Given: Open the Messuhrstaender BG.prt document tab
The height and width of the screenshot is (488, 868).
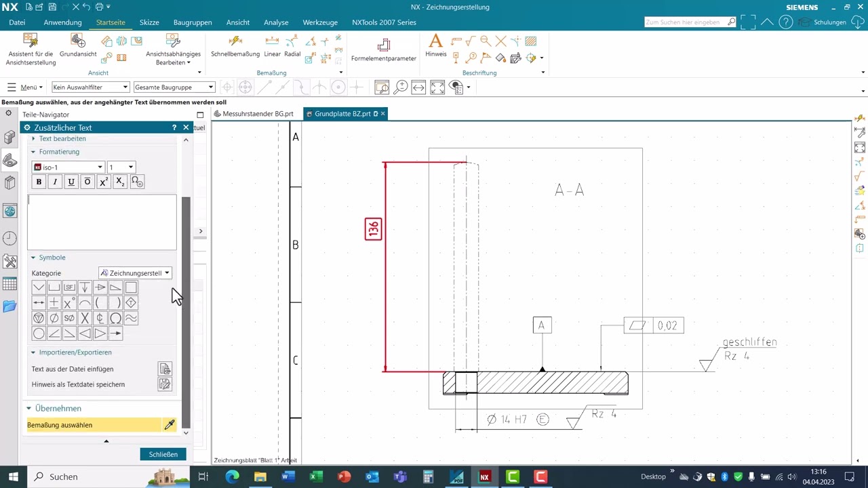Looking at the screenshot, I should pos(254,114).
